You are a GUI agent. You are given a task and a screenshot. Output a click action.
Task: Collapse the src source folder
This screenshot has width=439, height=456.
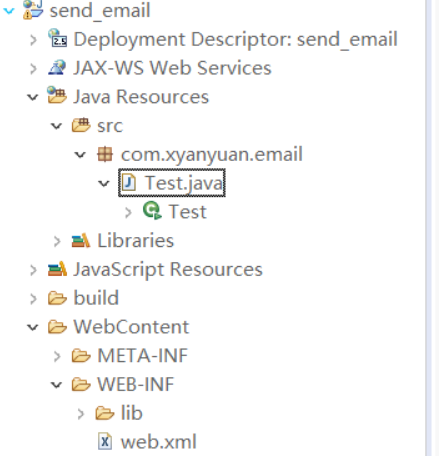pos(56,126)
